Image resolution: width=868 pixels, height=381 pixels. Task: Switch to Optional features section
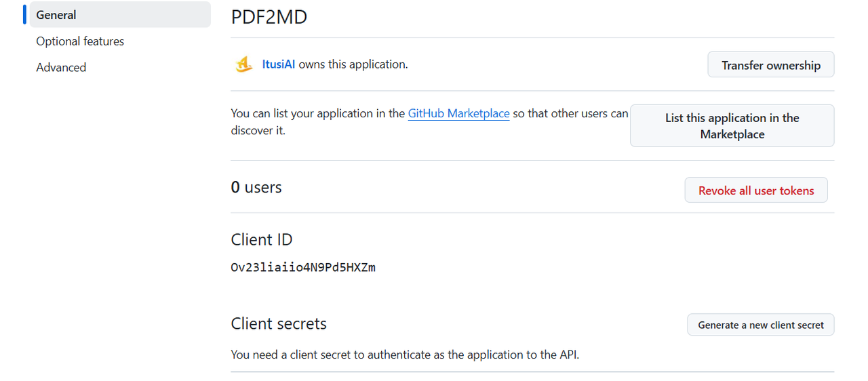click(80, 41)
